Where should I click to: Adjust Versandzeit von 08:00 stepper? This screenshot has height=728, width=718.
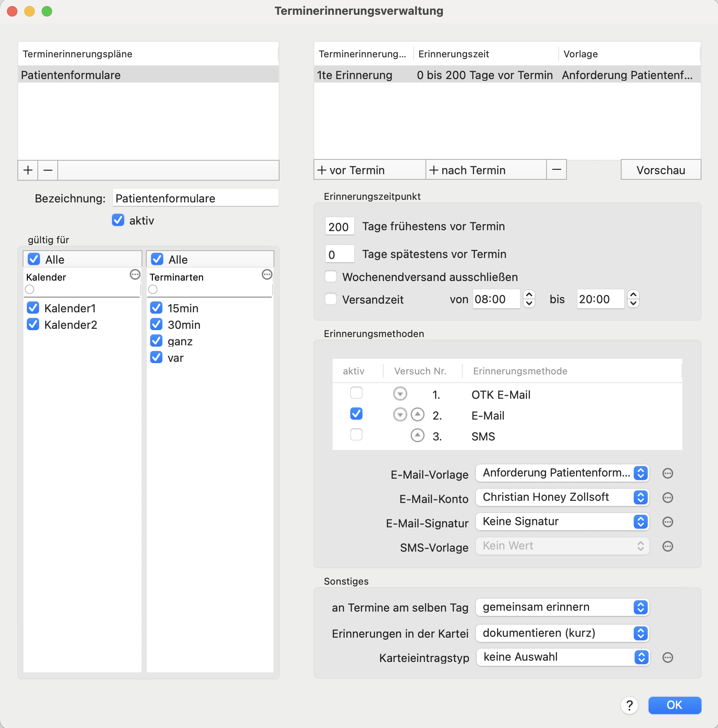(x=529, y=299)
